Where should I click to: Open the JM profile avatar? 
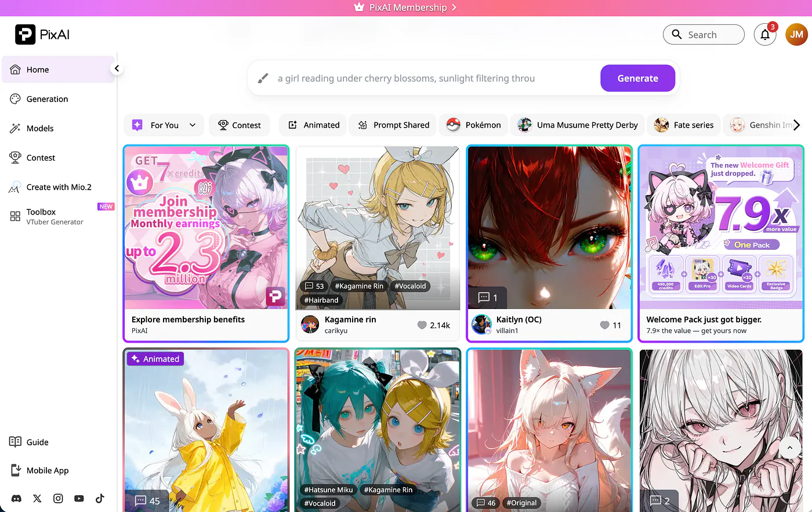pos(796,35)
